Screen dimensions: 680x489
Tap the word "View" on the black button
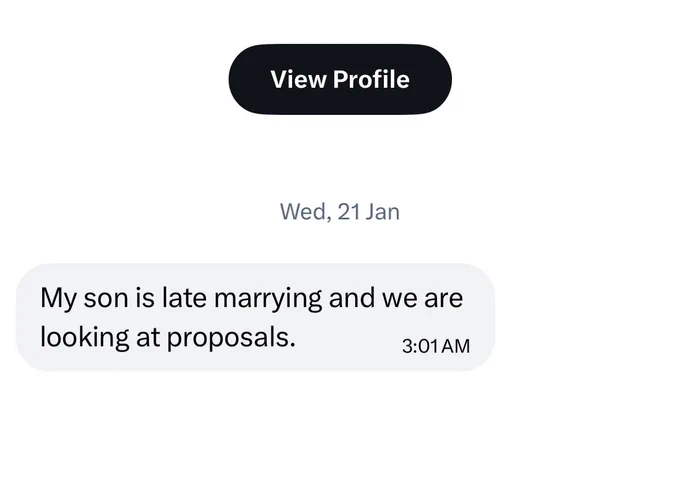tap(298, 79)
